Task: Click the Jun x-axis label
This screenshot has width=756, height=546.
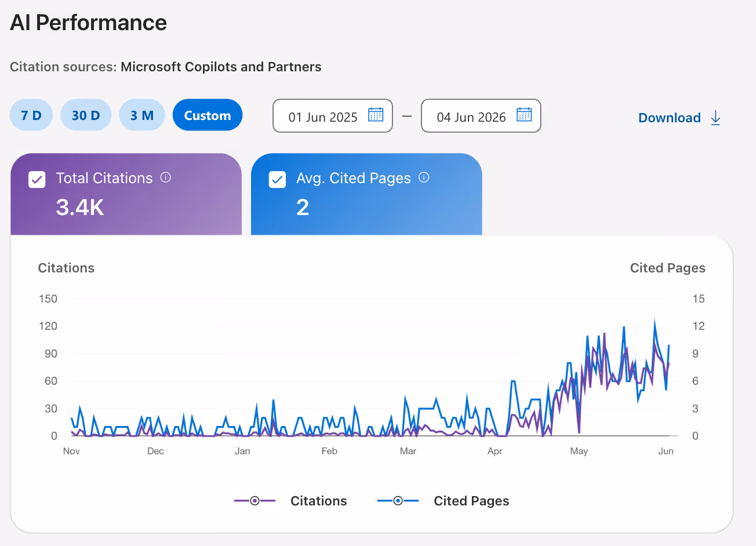Action: click(x=666, y=451)
